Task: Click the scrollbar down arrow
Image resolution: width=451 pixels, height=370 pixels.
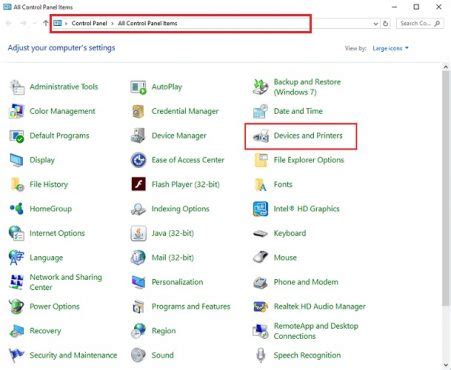Action: click(x=446, y=365)
